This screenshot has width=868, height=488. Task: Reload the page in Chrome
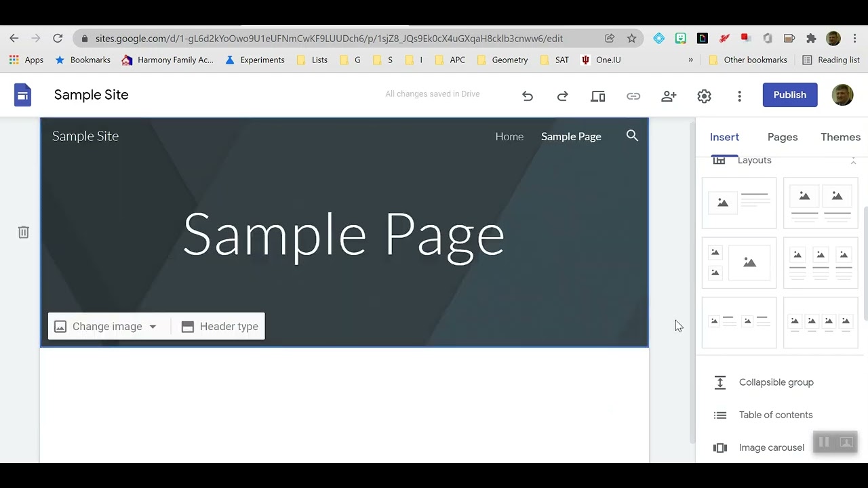tap(58, 39)
